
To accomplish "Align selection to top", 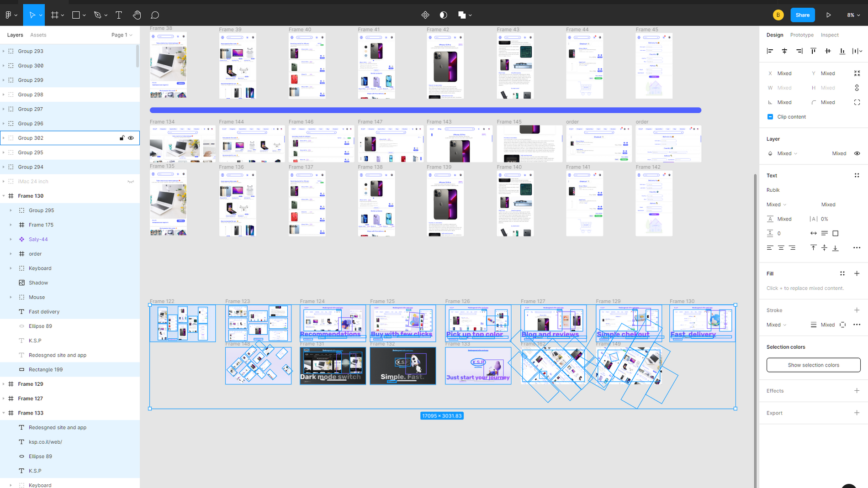I will [813, 51].
